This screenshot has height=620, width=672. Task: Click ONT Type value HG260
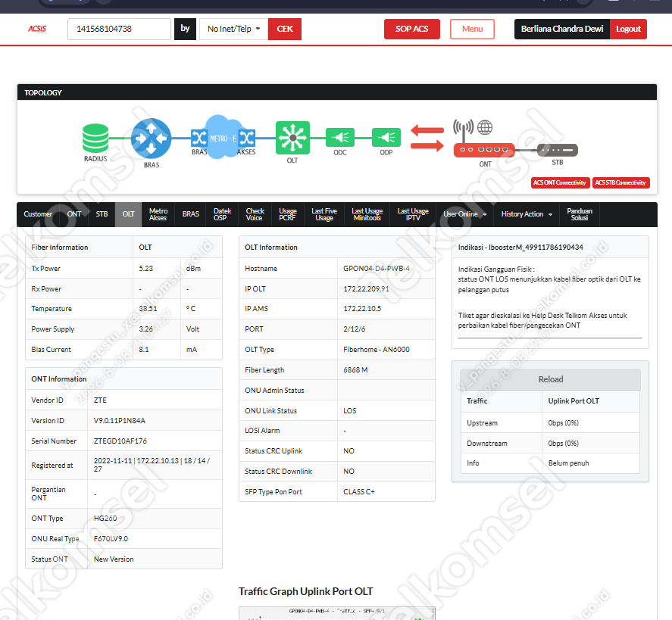[x=105, y=519]
